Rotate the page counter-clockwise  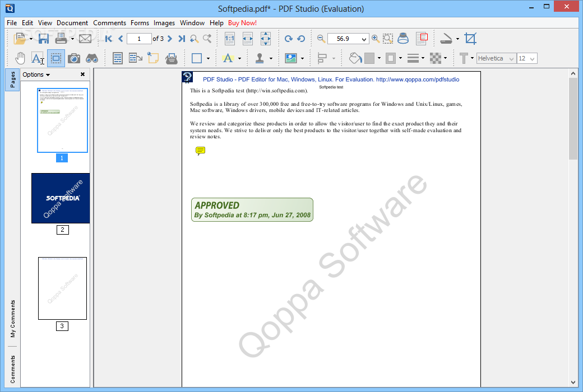point(301,39)
